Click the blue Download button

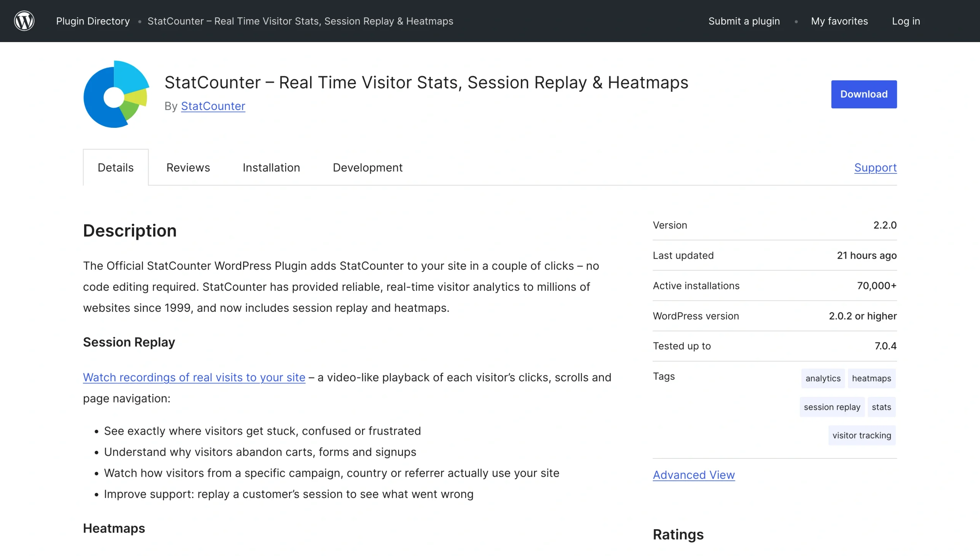pos(864,94)
